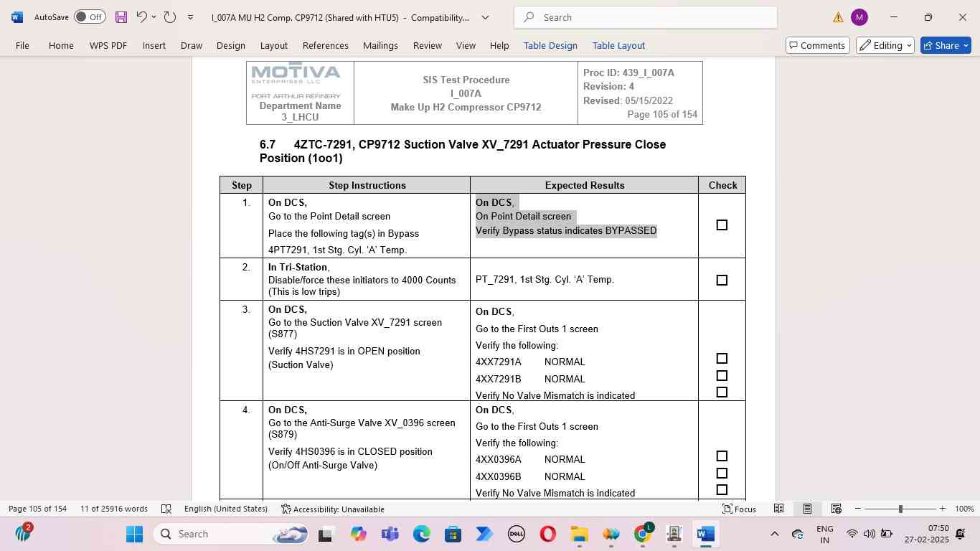The width and height of the screenshot is (980, 551).
Task: Switch to the Review tab
Action: 428,45
